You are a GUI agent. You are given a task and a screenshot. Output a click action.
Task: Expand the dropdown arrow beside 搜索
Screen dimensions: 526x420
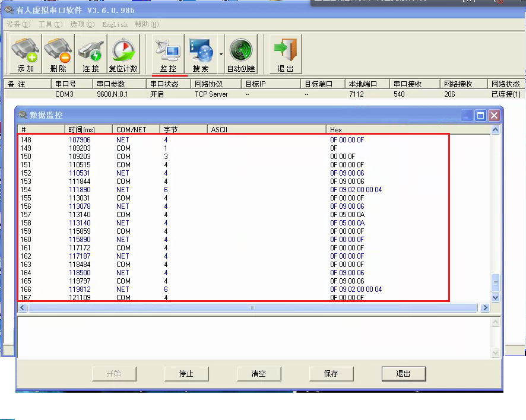click(221, 54)
